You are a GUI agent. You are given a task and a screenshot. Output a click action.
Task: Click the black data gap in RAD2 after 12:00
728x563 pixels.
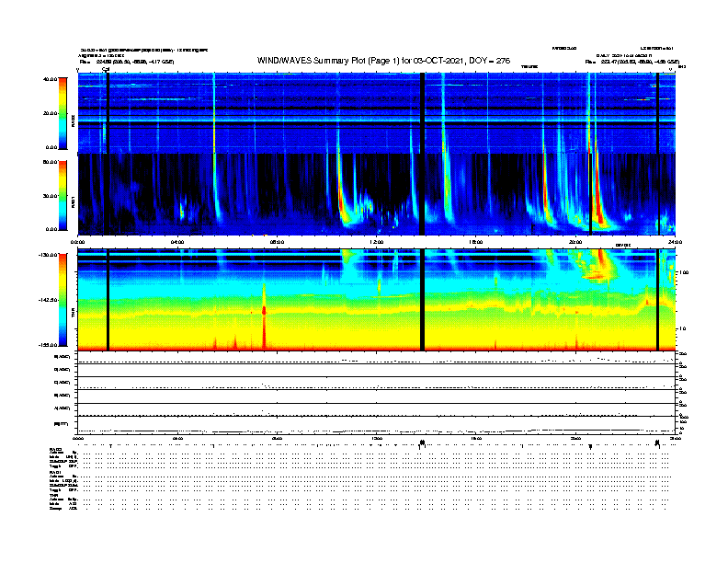tap(422, 112)
